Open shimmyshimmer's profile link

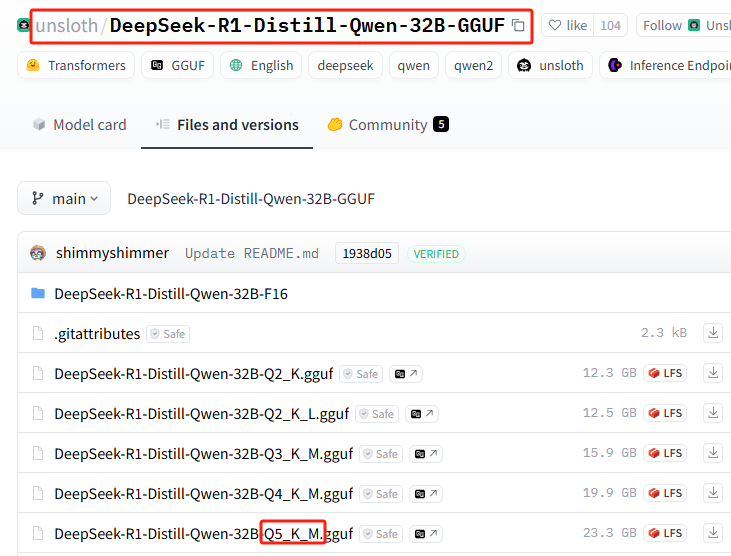tap(112, 253)
